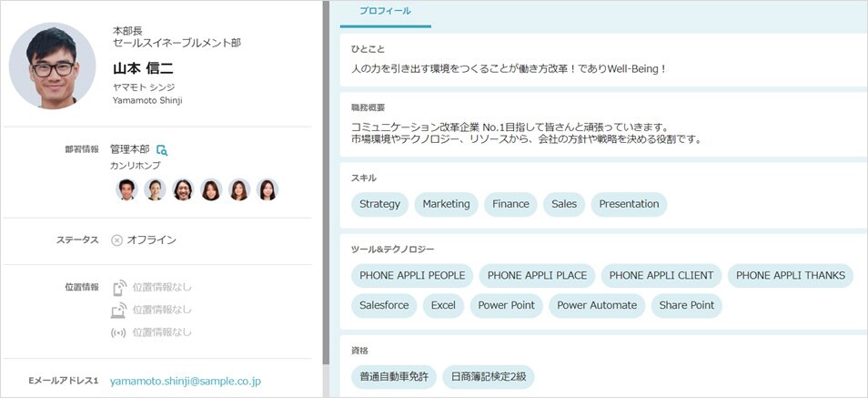Click Yamamoto Shinji's profile photo
This screenshot has height=398, width=868.
[x=52, y=66]
